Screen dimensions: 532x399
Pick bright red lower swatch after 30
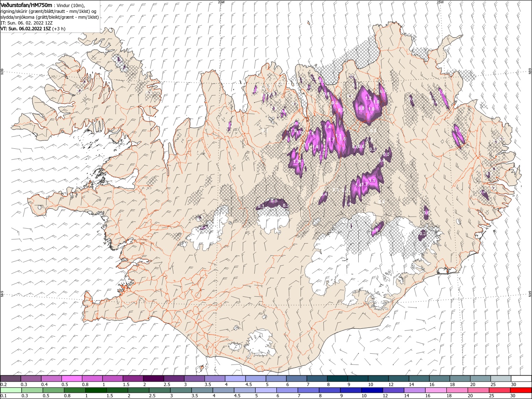tap(521, 390)
